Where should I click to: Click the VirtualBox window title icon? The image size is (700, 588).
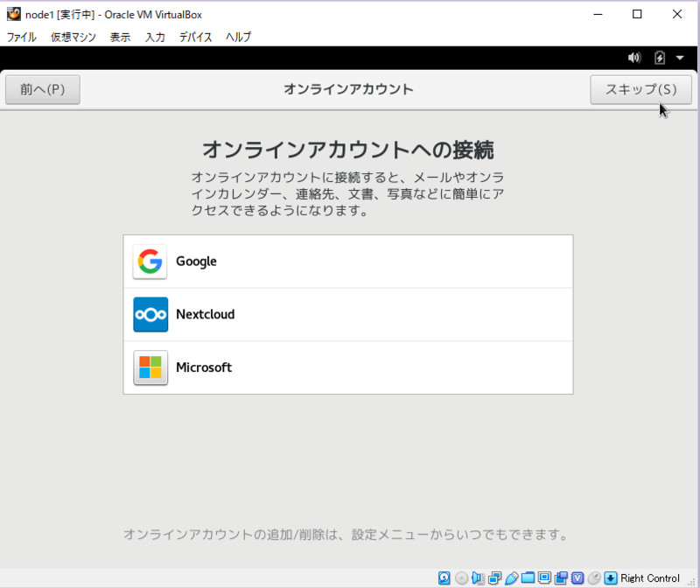point(14,14)
